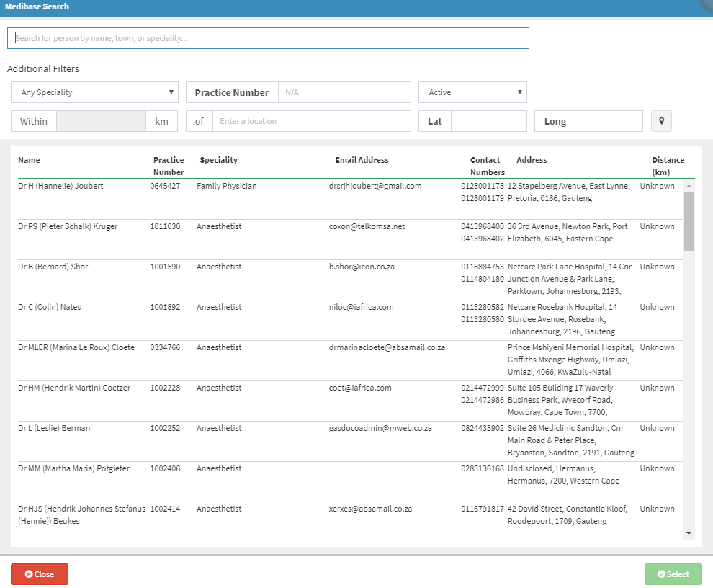Click the red Close button
713x588 pixels.
pos(40,574)
